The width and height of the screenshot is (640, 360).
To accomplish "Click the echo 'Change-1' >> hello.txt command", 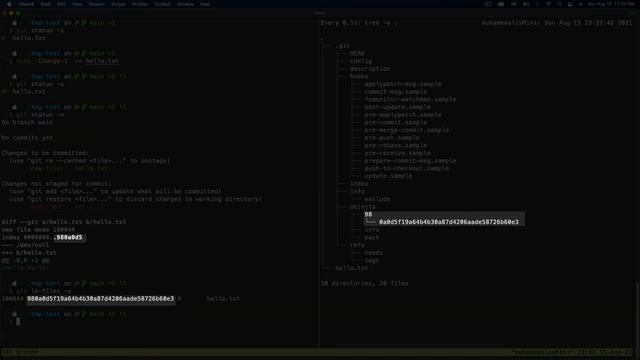I will 68,61.
